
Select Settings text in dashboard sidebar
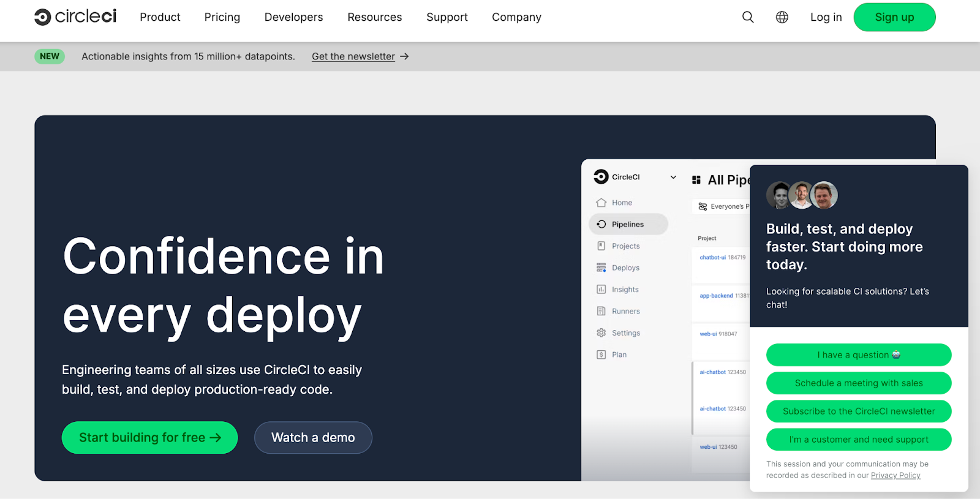coord(626,333)
